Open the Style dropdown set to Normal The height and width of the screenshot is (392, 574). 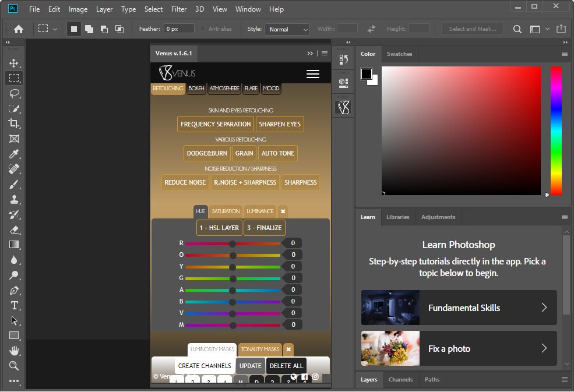pyautogui.click(x=287, y=29)
